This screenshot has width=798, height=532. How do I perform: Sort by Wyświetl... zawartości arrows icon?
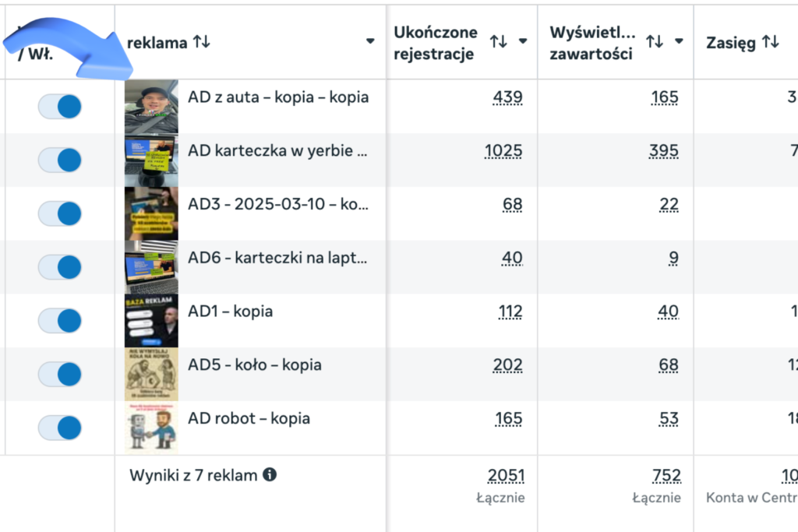[x=655, y=42]
